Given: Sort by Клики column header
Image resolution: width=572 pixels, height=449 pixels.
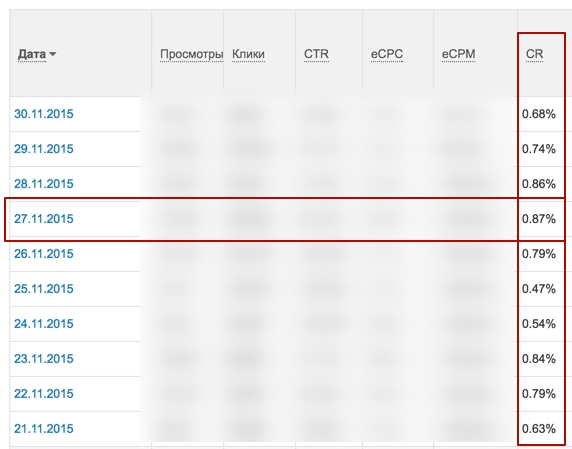Looking at the screenshot, I should [x=248, y=54].
